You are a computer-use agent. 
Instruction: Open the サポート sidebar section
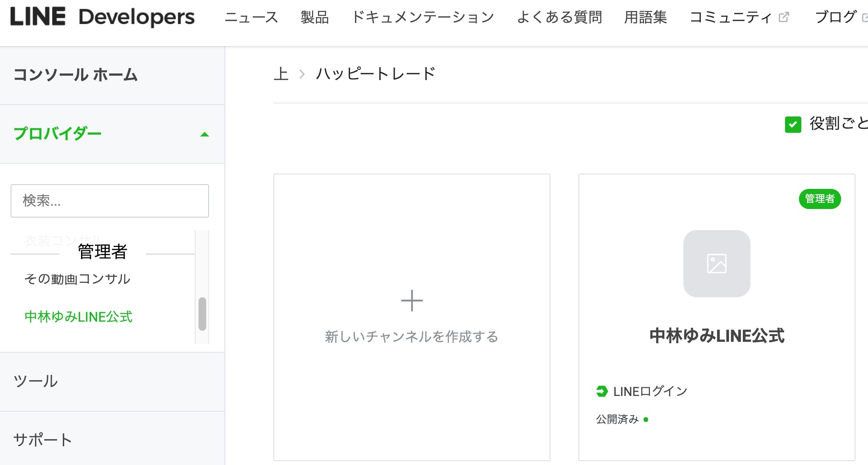tap(112, 440)
